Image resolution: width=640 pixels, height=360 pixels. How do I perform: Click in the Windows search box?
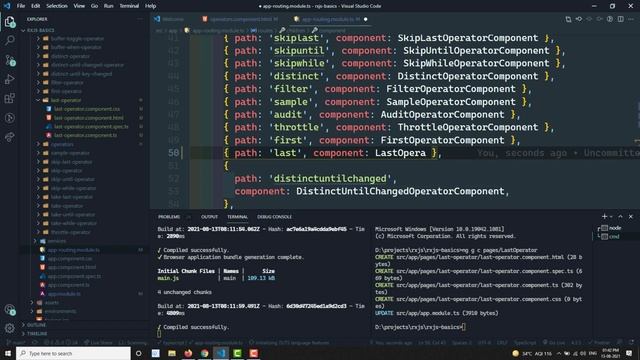pos(73,353)
